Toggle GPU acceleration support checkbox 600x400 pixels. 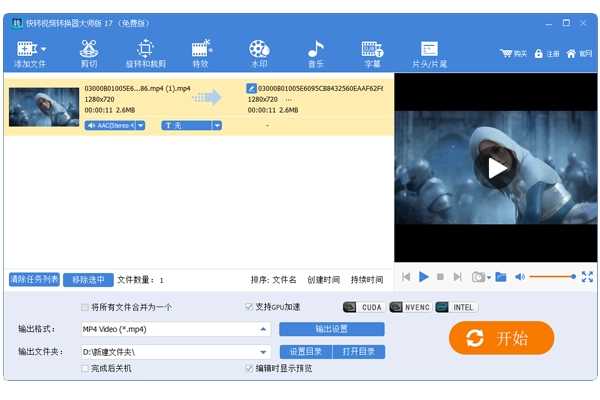(249, 307)
